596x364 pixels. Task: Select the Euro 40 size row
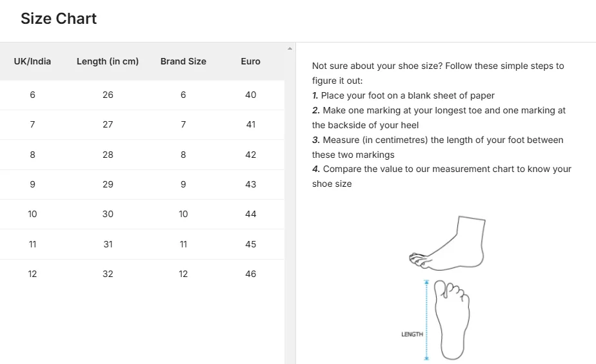[142, 95]
